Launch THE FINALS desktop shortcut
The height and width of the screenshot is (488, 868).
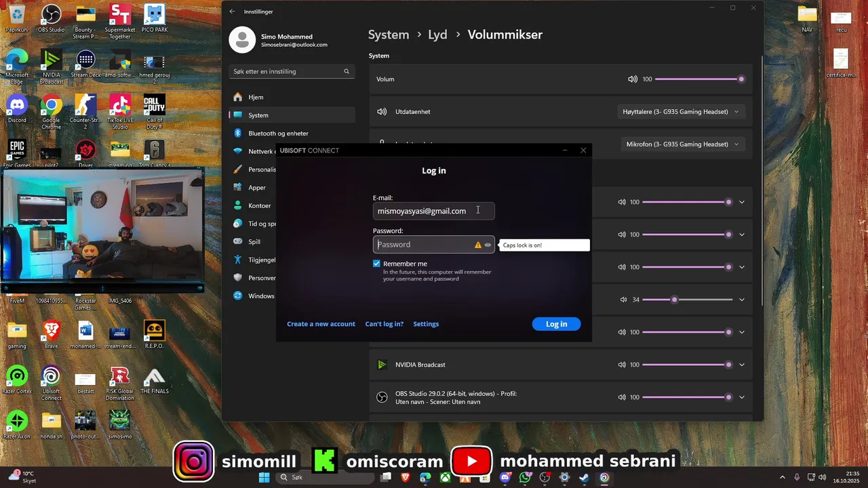[155, 380]
